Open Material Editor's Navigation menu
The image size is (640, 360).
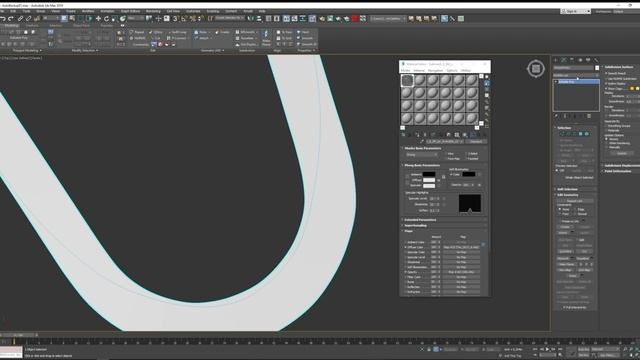tap(435, 70)
